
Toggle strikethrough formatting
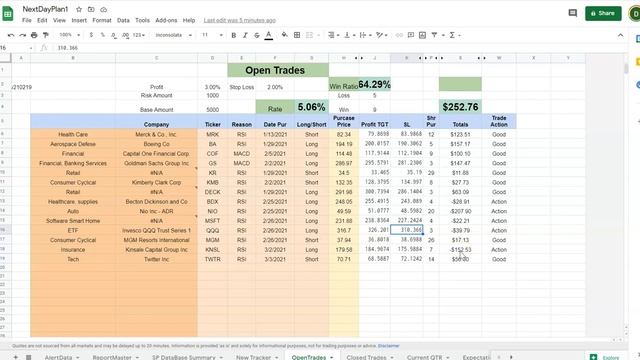pos(257,36)
